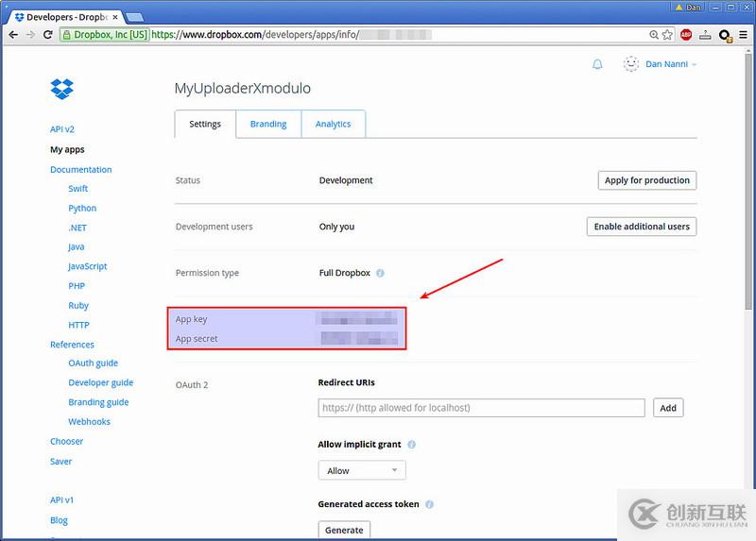Click the Dan user badge in title bar
The height and width of the screenshot is (541, 756).
(x=688, y=7)
